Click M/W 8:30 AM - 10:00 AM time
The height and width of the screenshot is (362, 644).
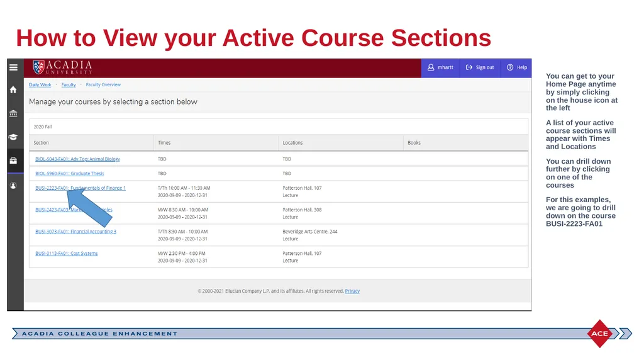(183, 210)
